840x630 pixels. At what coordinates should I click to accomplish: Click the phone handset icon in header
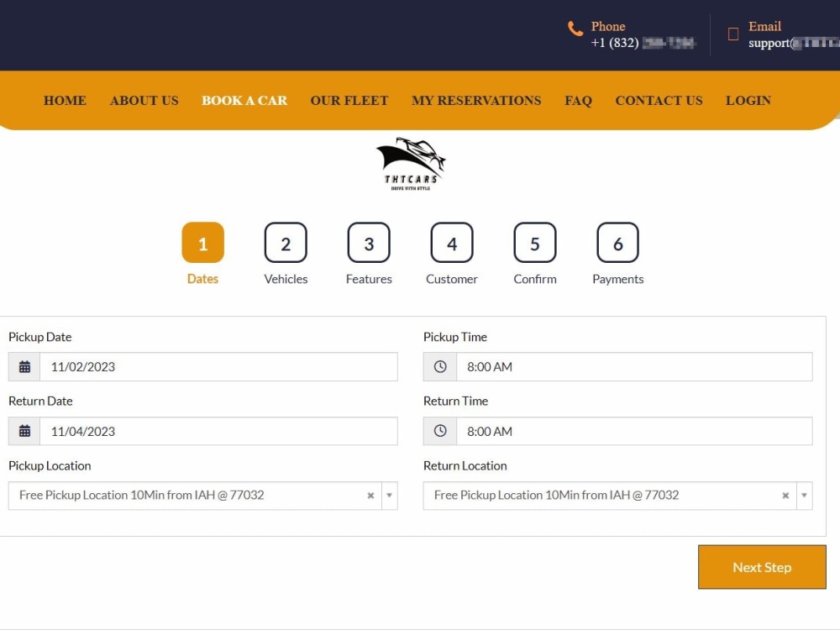[575, 29]
